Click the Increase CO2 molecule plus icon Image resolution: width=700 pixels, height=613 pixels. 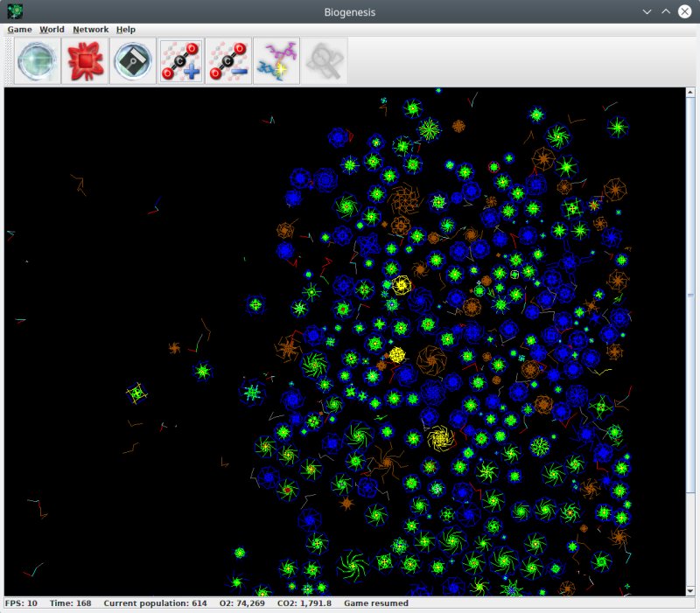tap(181, 61)
